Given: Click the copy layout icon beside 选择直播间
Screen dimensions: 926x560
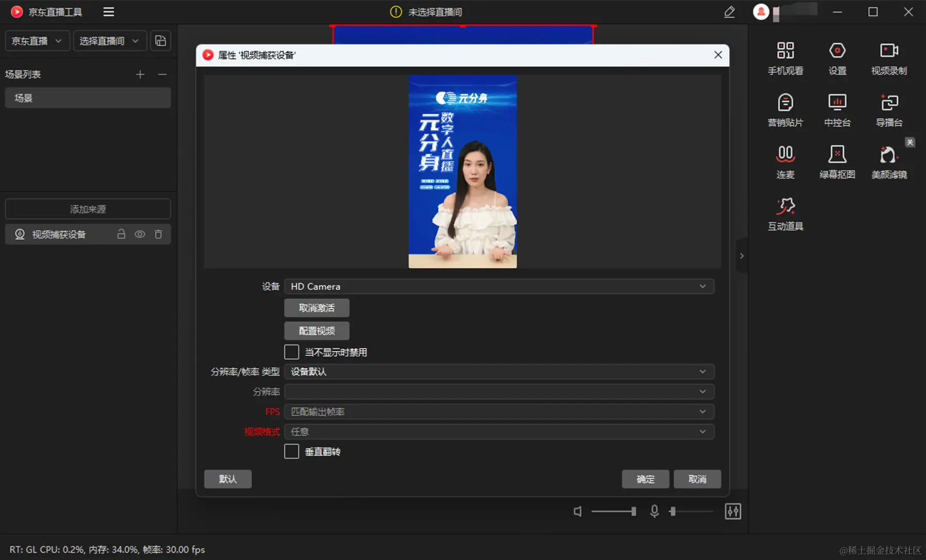Looking at the screenshot, I should [x=161, y=41].
